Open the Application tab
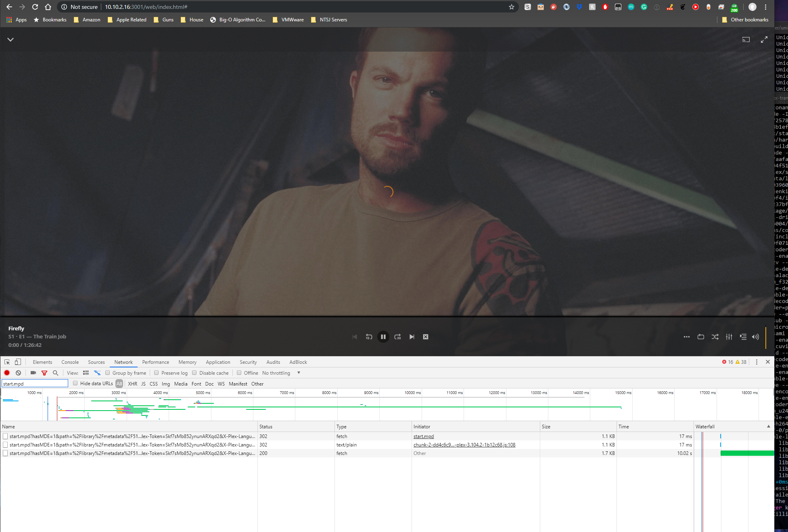Image resolution: width=788 pixels, height=532 pixels. pyautogui.click(x=218, y=362)
